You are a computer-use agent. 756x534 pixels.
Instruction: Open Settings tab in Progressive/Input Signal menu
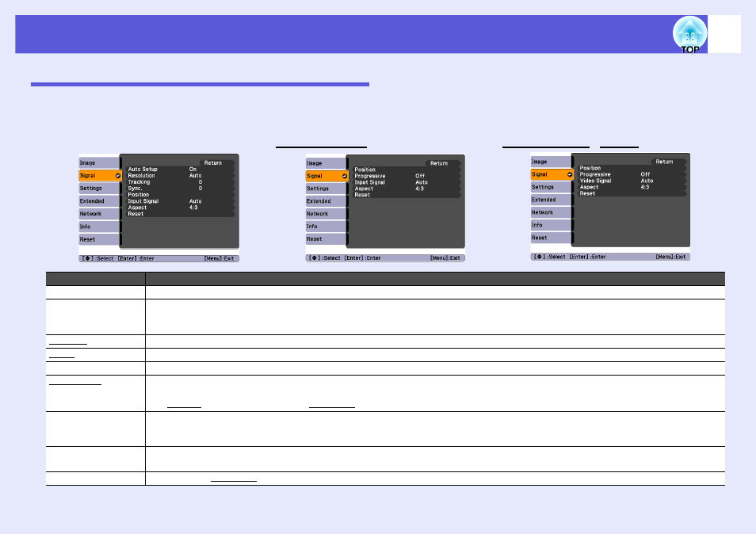point(326,189)
